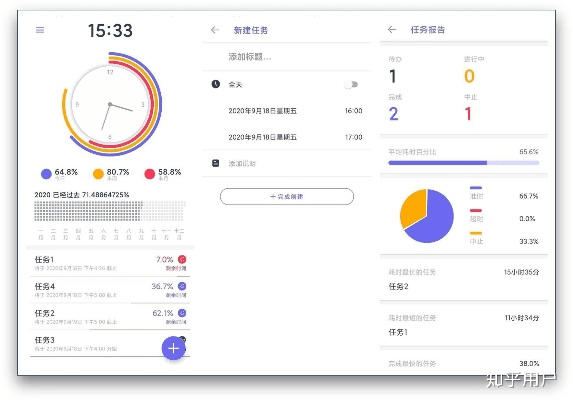
Task: Tap the floating plus add-task button
Action: 173,348
